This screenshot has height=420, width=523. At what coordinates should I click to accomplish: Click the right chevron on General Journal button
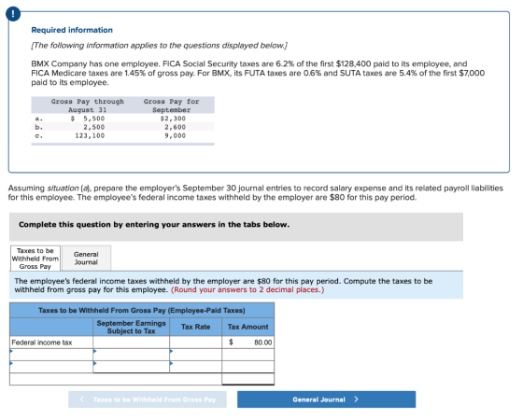356,399
